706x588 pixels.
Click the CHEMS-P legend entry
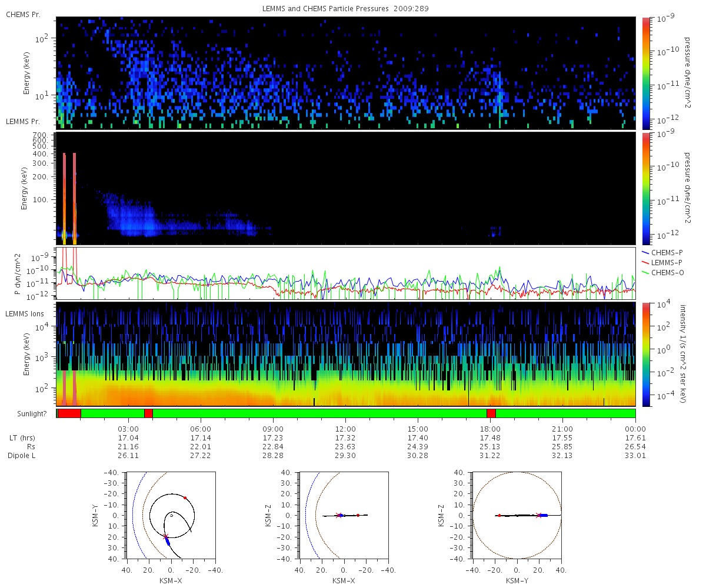click(x=665, y=252)
